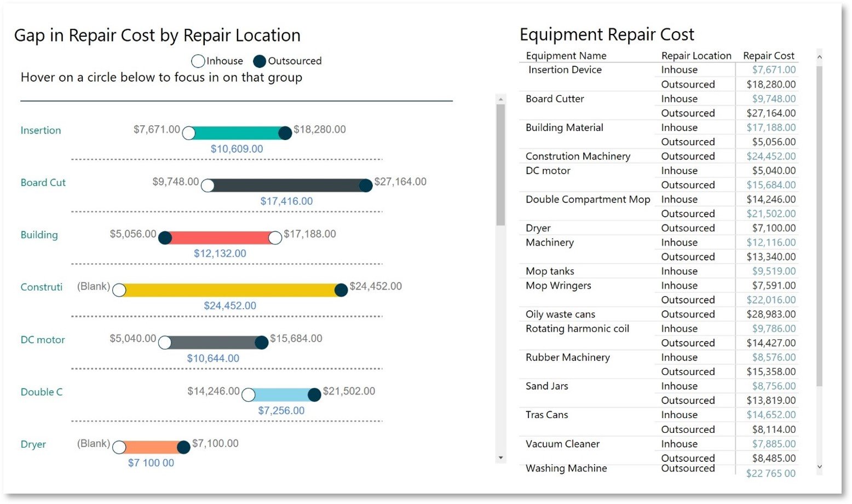Sort by the Repair Cost column header
The height and width of the screenshot is (504, 852).
point(768,55)
